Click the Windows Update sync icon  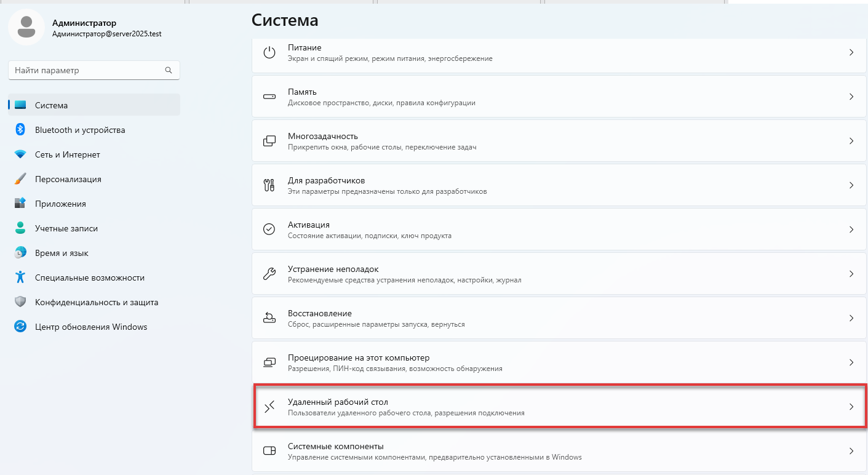tap(20, 327)
